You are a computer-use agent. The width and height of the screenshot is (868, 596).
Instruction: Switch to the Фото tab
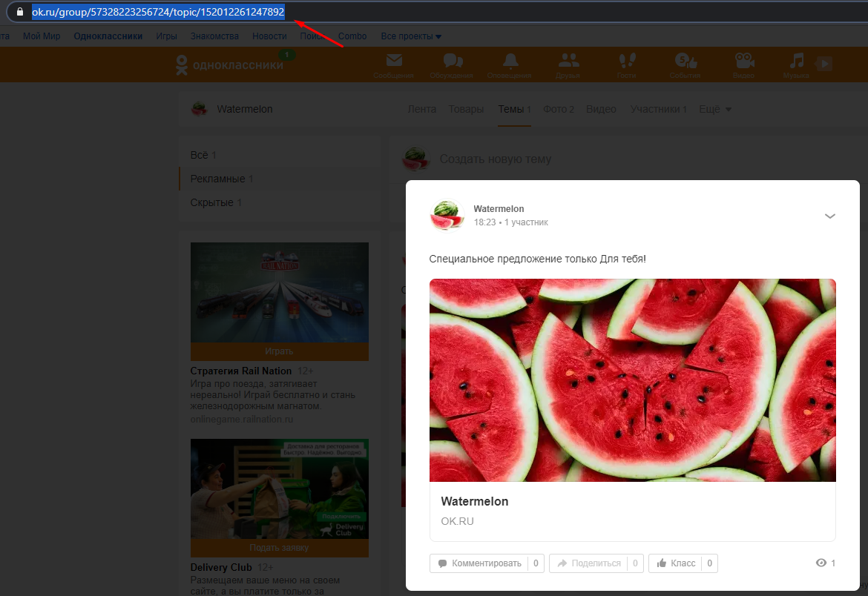coord(559,109)
